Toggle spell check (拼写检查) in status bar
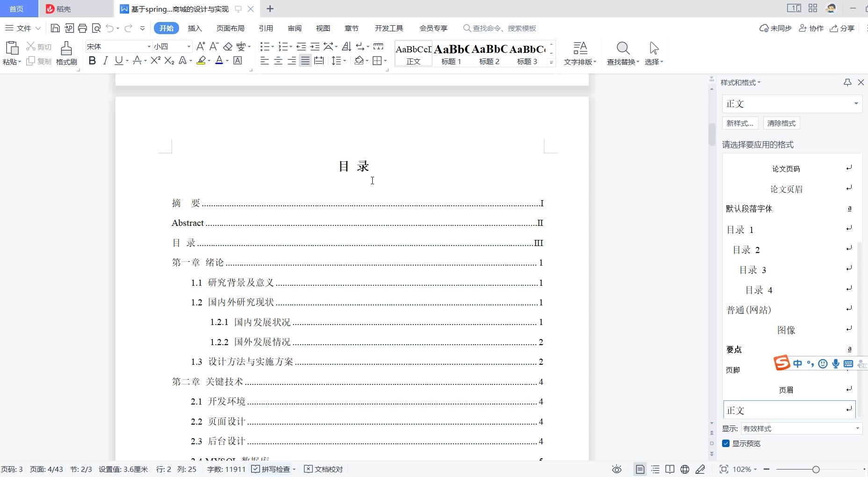Screen dimensions: 868x477 click(273, 469)
